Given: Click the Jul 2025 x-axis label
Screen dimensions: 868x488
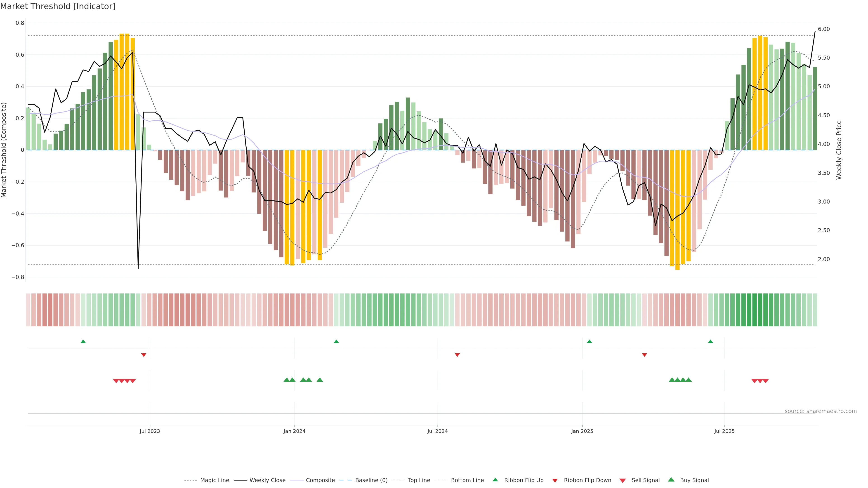Looking at the screenshot, I should (x=724, y=431).
